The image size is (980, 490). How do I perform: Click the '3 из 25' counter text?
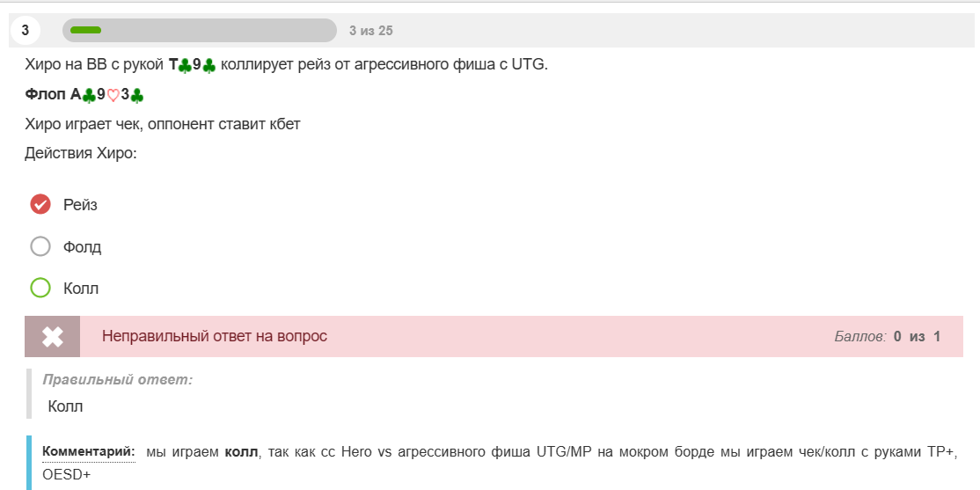(371, 31)
